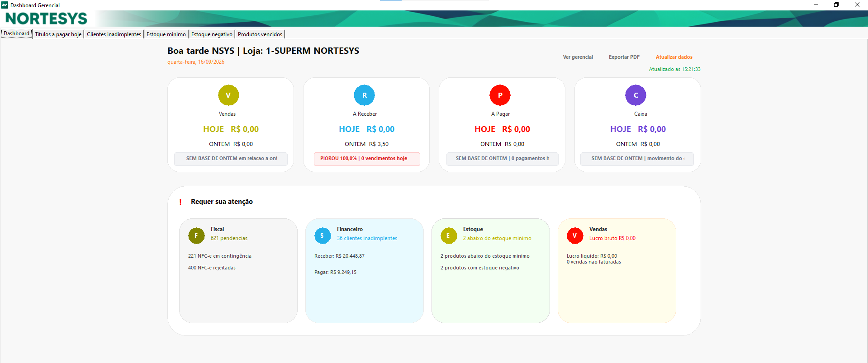Image resolution: width=868 pixels, height=363 pixels.
Task: Open the Titulos a pagar hoje tab
Action: (58, 34)
